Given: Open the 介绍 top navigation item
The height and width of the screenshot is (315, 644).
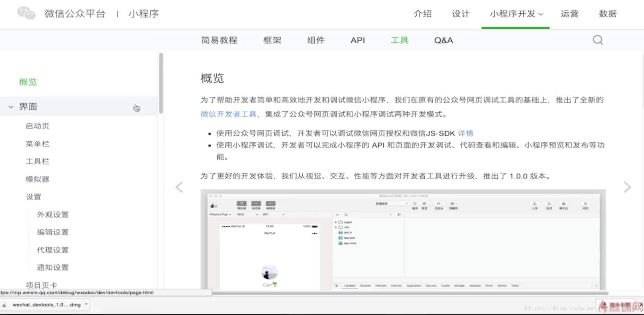Looking at the screenshot, I should (423, 14).
